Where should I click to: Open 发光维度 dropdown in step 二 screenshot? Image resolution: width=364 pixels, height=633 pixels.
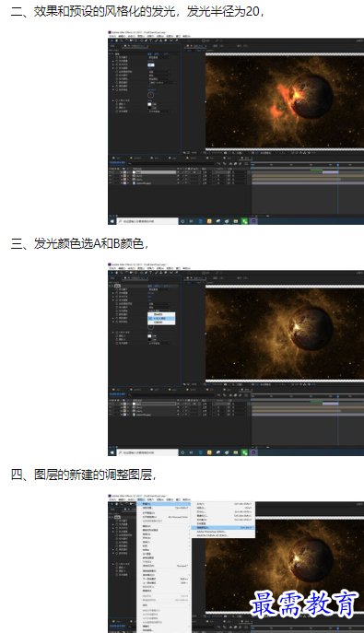pyautogui.click(x=159, y=111)
